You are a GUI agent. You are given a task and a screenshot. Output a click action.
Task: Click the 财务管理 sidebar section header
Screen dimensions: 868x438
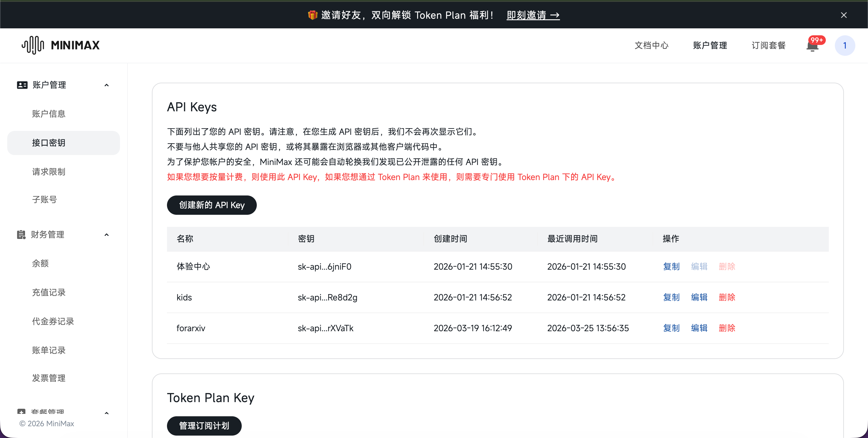63,235
